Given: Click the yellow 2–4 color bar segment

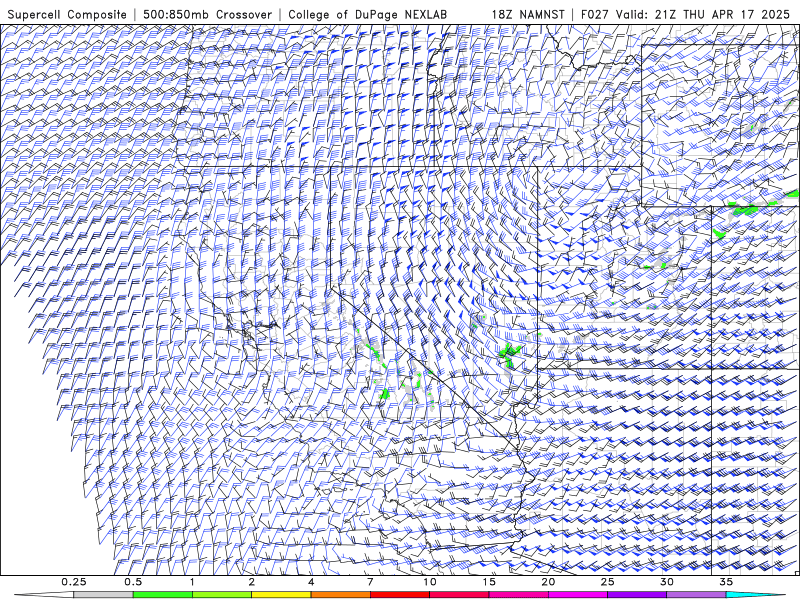Looking at the screenshot, I should [x=281, y=595].
